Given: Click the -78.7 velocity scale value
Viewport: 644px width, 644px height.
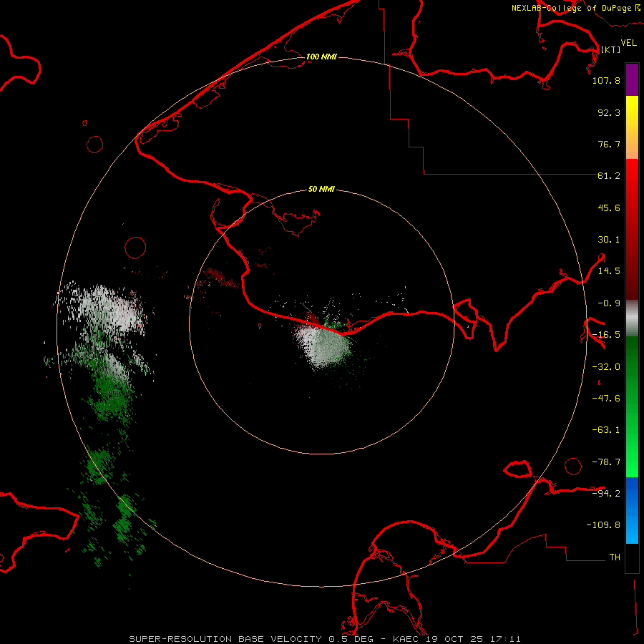Looking at the screenshot, I should point(606,462).
